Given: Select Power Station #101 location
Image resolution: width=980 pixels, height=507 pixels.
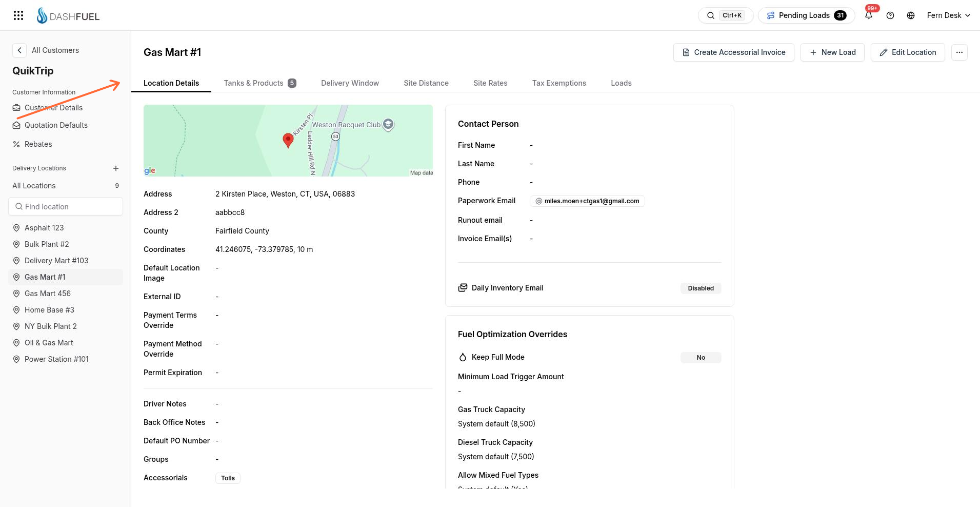Looking at the screenshot, I should click(x=66, y=359).
